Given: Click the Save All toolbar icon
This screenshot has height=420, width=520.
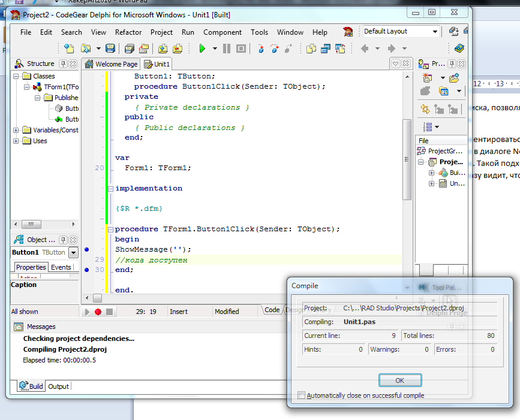Looking at the screenshot, I should click(x=130, y=49).
